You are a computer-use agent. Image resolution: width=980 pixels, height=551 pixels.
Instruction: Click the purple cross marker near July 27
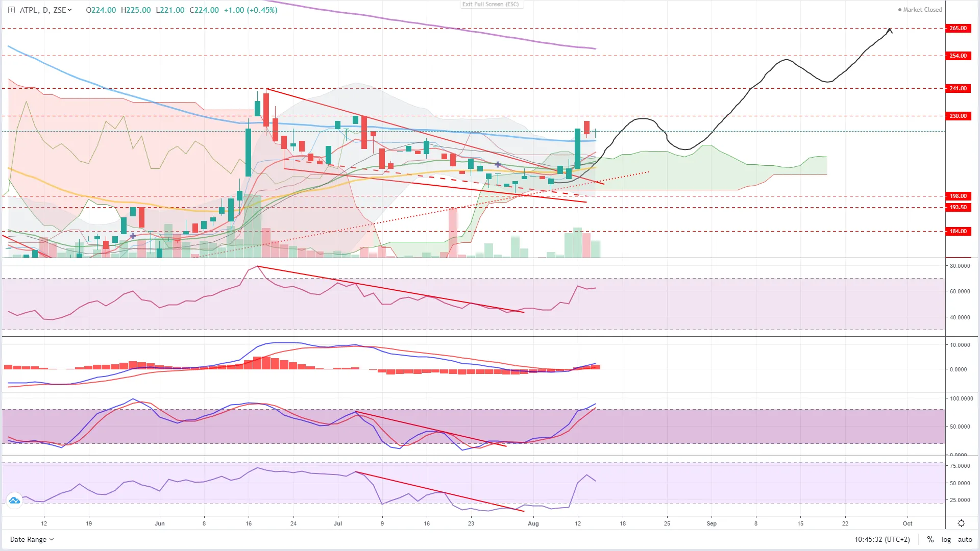(498, 165)
